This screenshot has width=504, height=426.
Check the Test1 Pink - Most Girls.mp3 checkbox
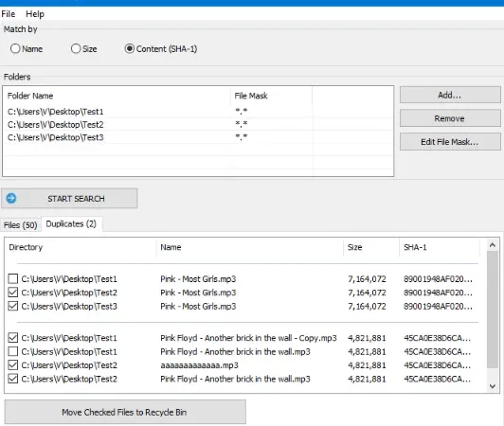point(13,278)
